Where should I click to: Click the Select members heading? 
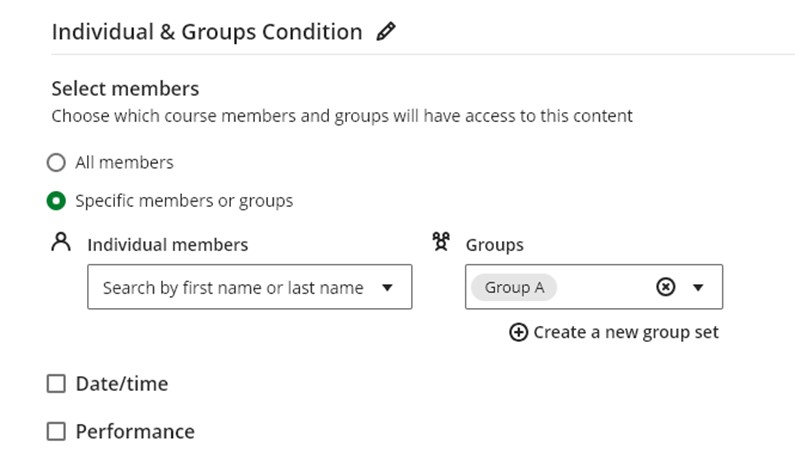(125, 89)
